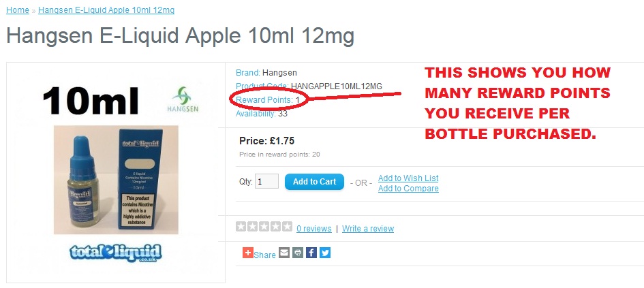This screenshot has height=288, width=644.
Task: Share on Twitter icon
Action: click(x=325, y=253)
